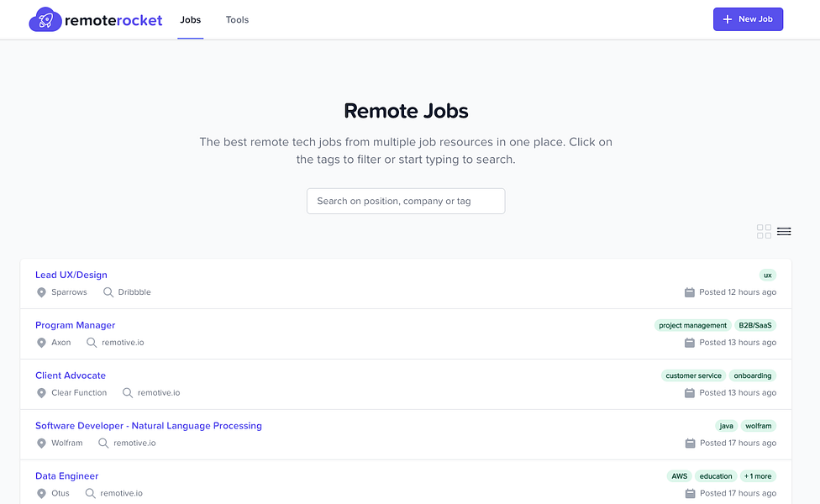Click the Wolfram company name
This screenshot has height=504, width=820.
(67, 443)
